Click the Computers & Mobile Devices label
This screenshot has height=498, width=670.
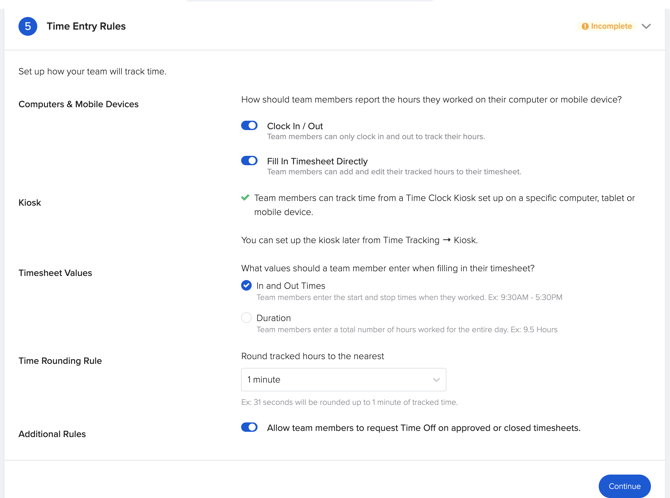[78, 104]
